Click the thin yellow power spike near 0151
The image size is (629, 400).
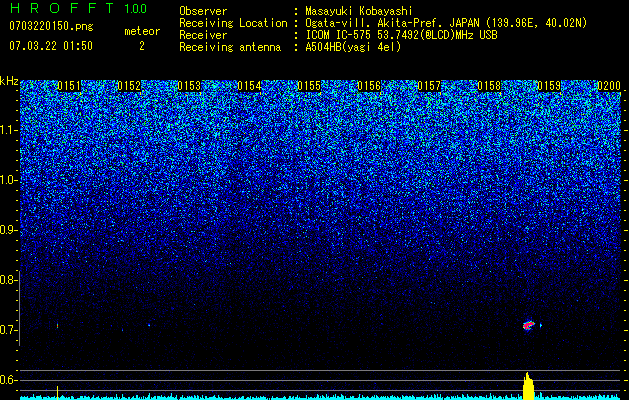point(57,393)
